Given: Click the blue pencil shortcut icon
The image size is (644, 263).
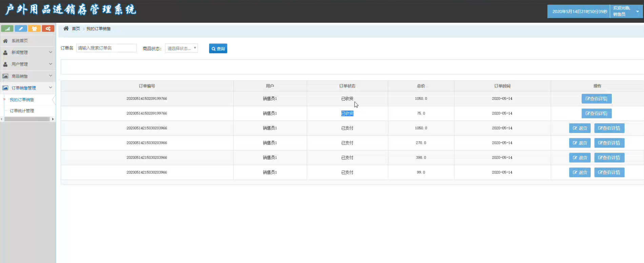Looking at the screenshot, I should pyautogui.click(x=21, y=29).
